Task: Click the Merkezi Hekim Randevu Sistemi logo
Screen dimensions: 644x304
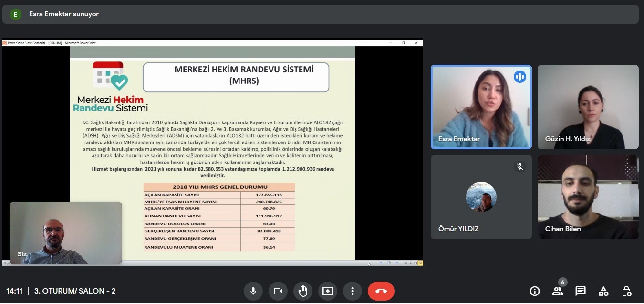Action: coord(111,87)
